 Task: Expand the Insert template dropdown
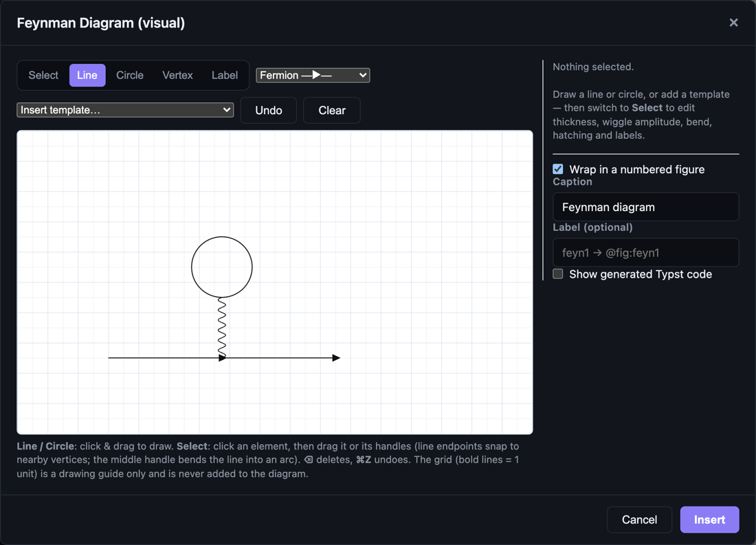click(x=125, y=110)
